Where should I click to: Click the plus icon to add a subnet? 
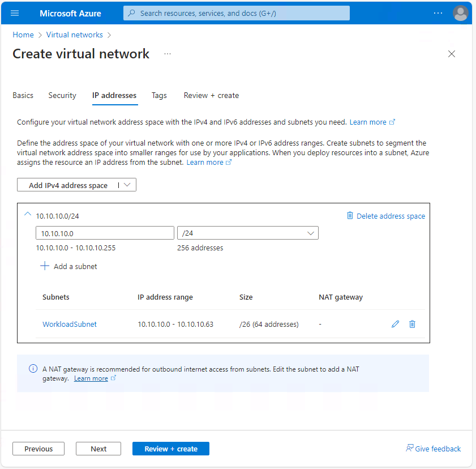(45, 266)
